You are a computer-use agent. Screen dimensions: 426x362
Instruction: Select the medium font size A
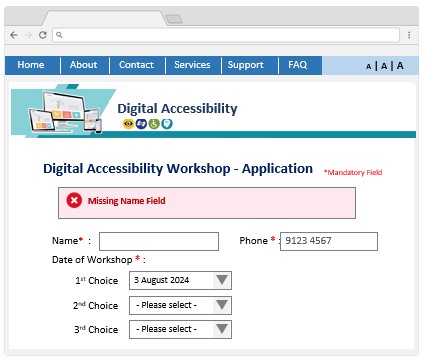[384, 66]
